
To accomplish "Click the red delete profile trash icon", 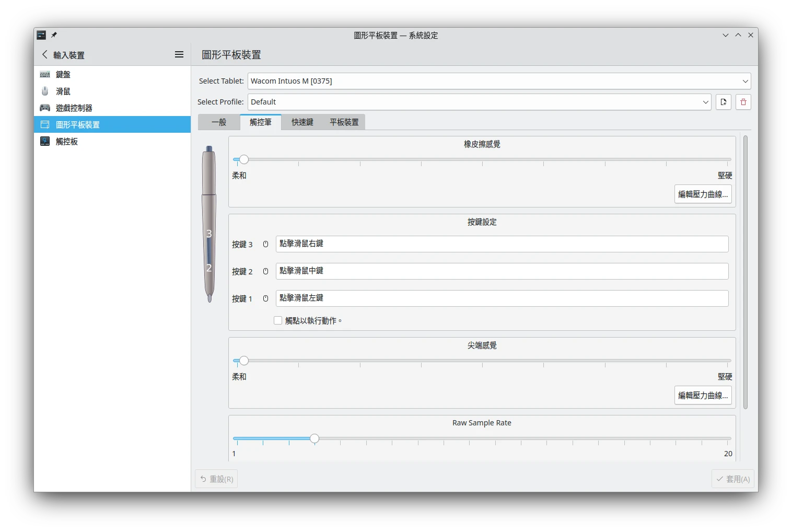I will tap(743, 102).
